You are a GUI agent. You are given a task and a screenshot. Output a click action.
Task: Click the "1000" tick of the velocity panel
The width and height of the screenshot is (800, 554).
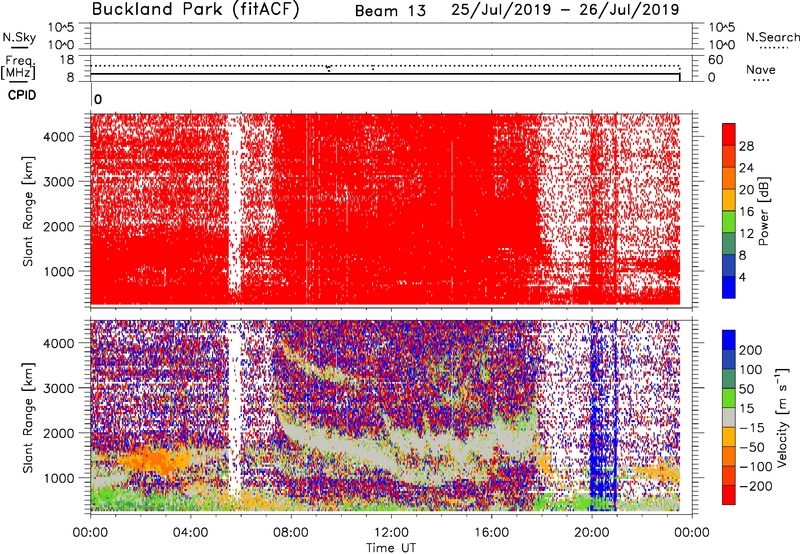[x=59, y=478]
